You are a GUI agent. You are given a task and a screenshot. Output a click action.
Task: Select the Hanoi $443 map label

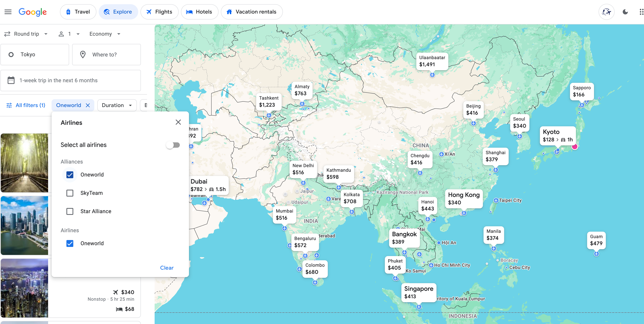[428, 206]
